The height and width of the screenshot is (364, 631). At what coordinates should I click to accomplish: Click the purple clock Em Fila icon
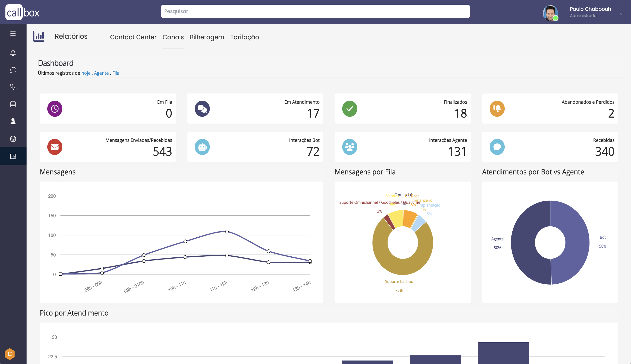[55, 109]
